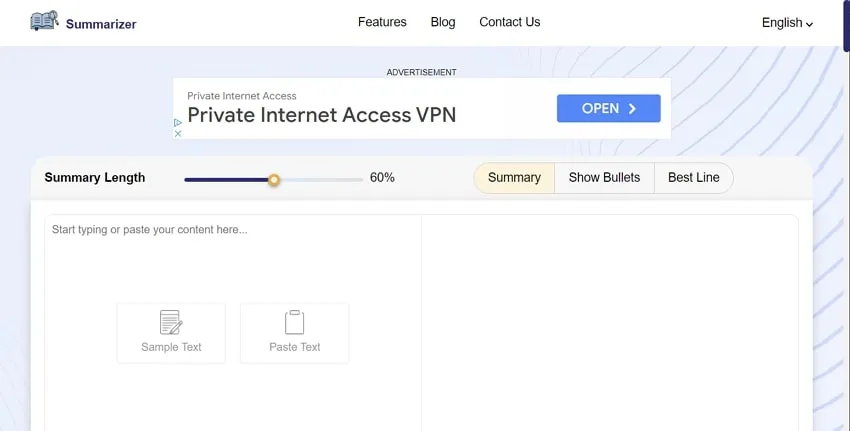
Task: Click the small Private Internet Access advertiser label
Action: click(242, 96)
